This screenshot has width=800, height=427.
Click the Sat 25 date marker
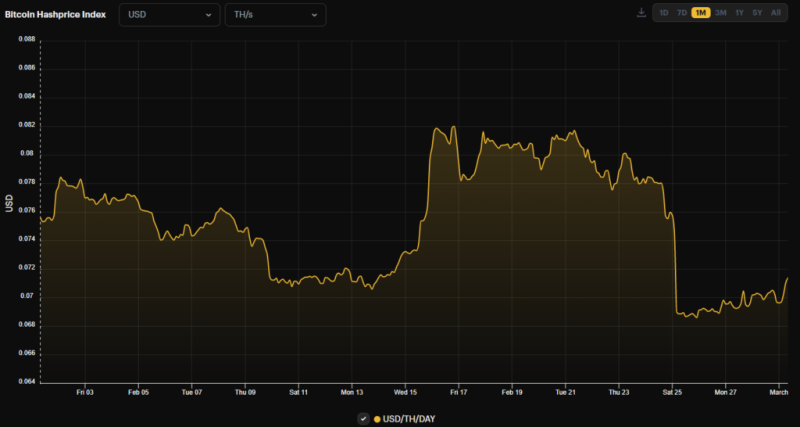click(x=672, y=393)
